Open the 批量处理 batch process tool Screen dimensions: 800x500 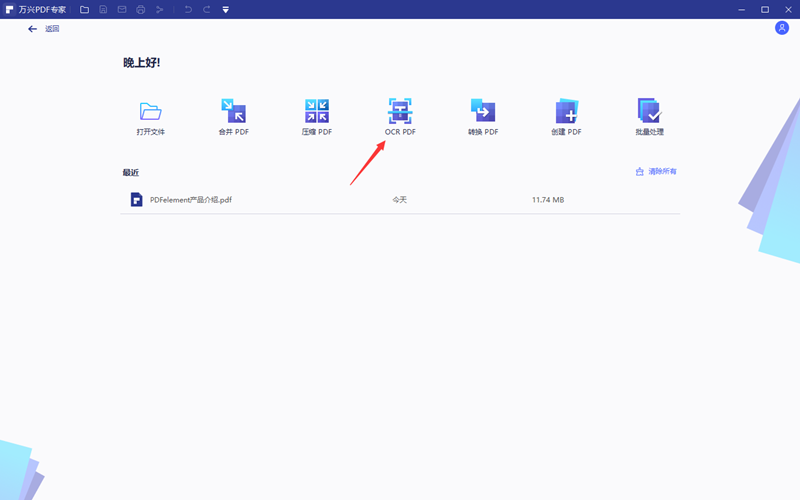[649, 111]
